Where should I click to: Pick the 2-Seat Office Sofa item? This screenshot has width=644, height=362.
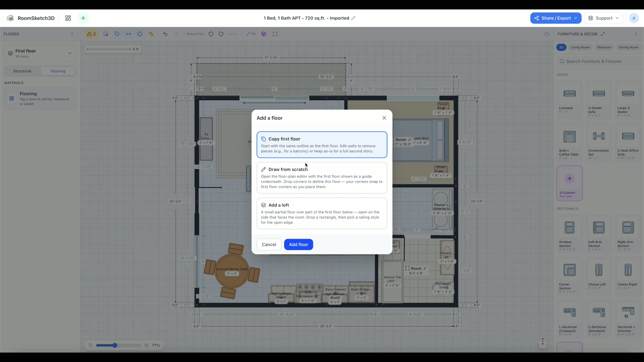[x=628, y=142]
